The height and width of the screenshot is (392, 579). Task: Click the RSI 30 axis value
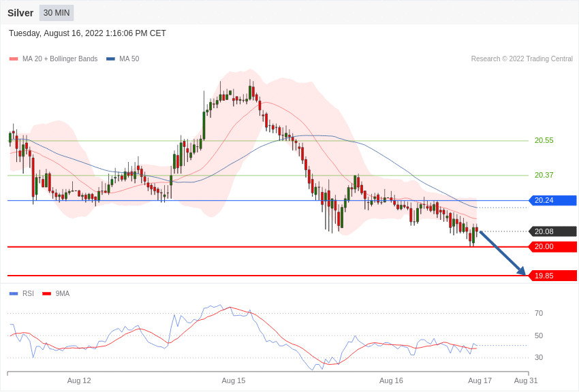point(539,357)
